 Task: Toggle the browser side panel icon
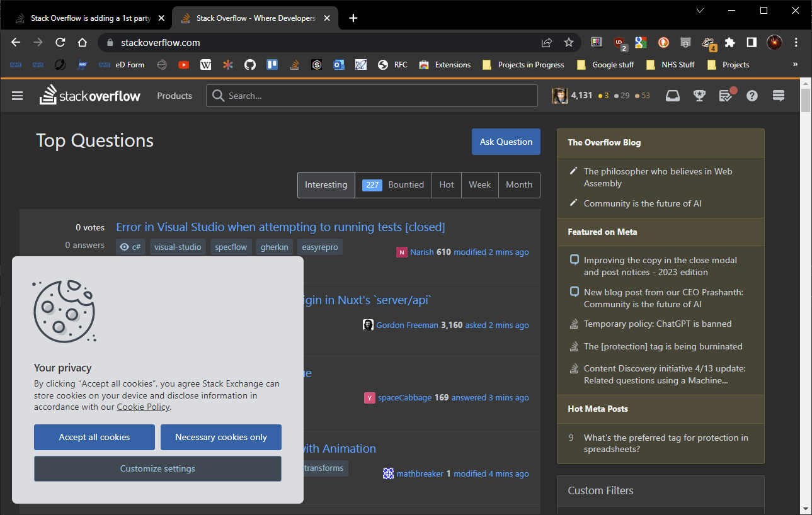[752, 42]
